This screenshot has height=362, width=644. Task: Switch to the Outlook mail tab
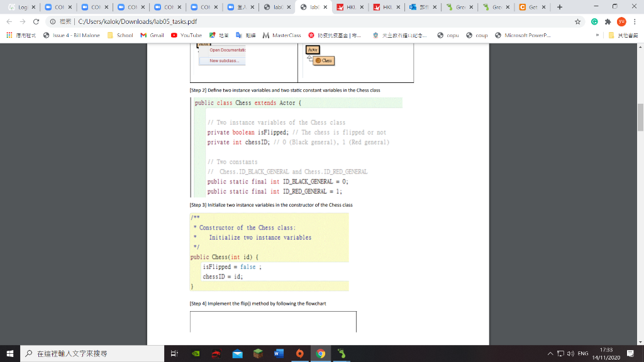pyautogui.click(x=423, y=7)
